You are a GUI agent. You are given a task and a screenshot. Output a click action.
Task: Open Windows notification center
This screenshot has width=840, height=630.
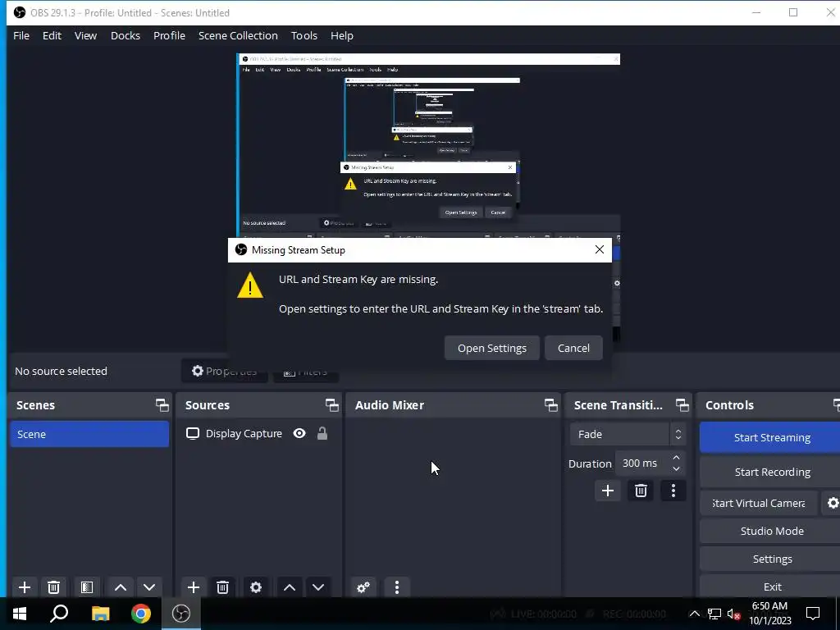coord(813,614)
